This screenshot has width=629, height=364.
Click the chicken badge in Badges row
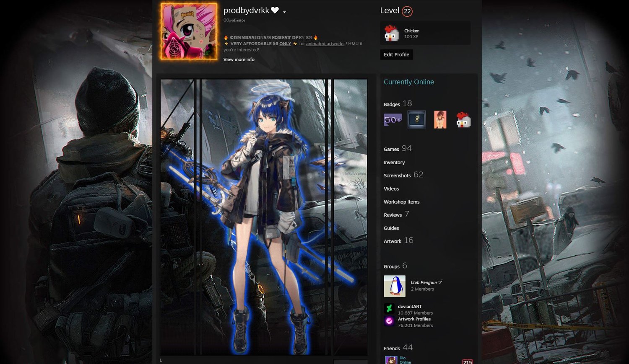463,120
